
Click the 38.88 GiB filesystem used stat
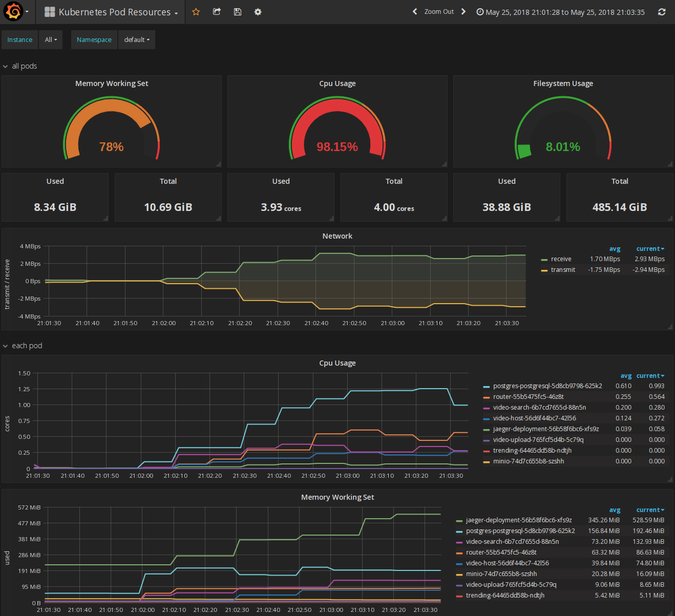(507, 207)
